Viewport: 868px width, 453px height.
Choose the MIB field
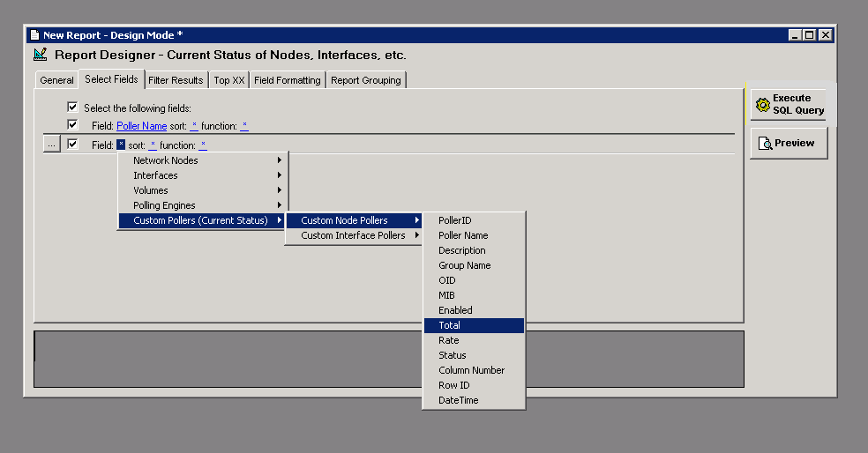(x=474, y=295)
